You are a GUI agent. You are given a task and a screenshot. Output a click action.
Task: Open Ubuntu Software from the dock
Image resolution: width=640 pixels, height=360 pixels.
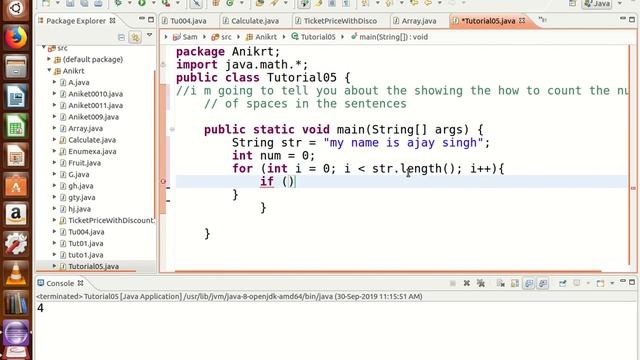[x=16, y=185]
